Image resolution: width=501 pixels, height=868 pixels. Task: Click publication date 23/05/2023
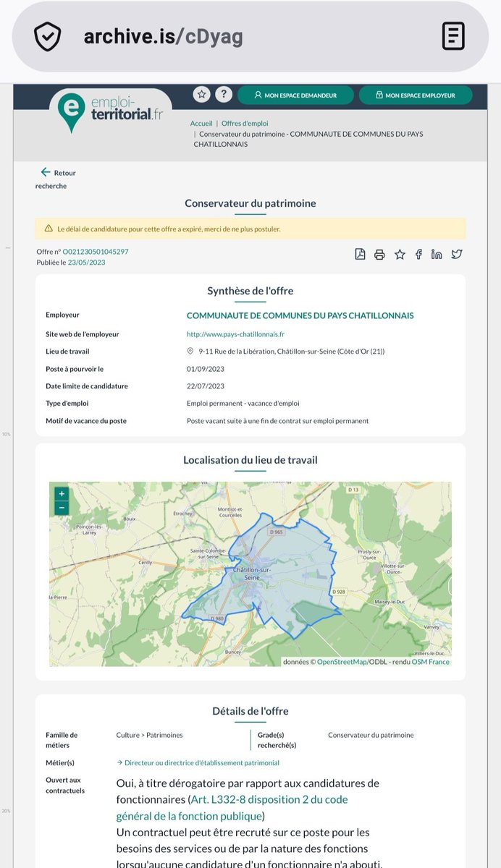coord(87,263)
